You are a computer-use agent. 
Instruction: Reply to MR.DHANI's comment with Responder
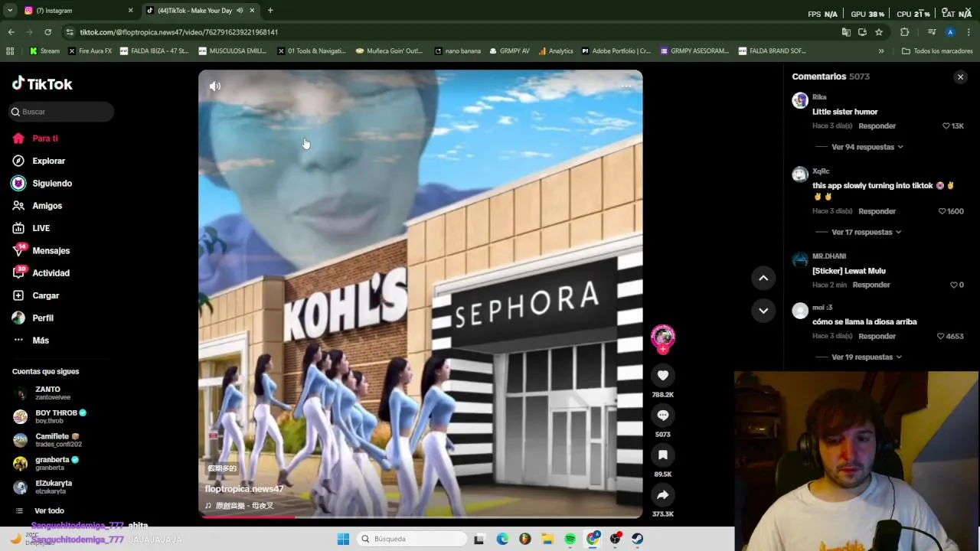tap(871, 285)
